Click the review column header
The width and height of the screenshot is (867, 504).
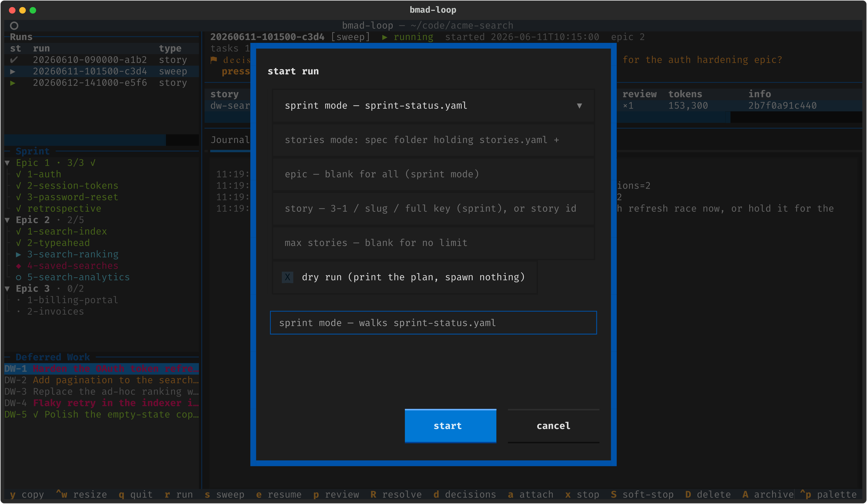639,94
